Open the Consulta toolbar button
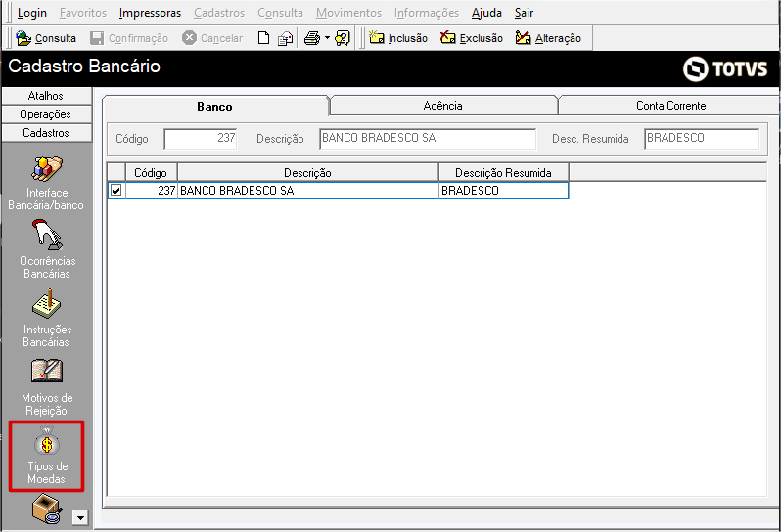Viewport: 781px width, 532px height. [x=46, y=38]
